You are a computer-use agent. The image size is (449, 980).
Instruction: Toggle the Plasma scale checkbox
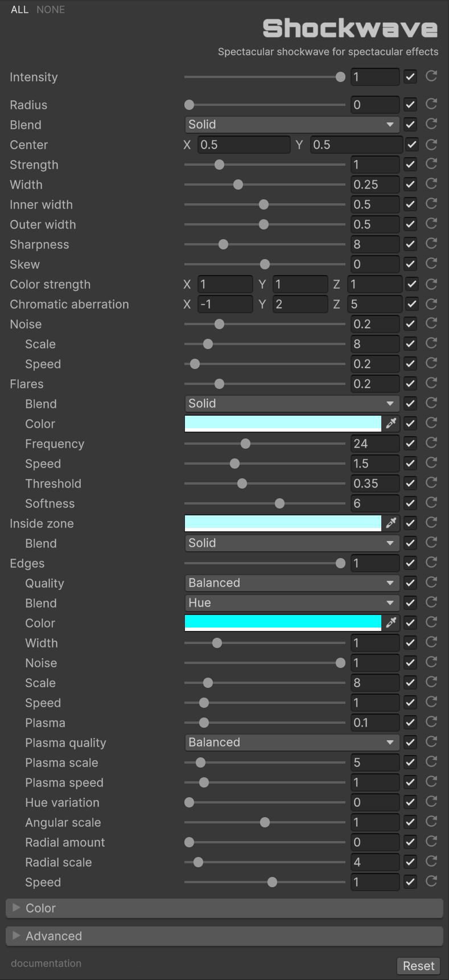tap(410, 762)
